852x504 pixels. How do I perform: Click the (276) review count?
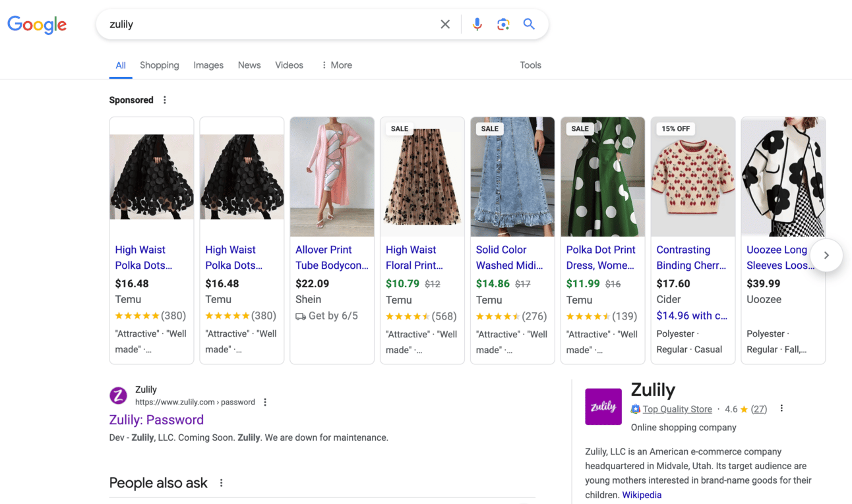535,316
